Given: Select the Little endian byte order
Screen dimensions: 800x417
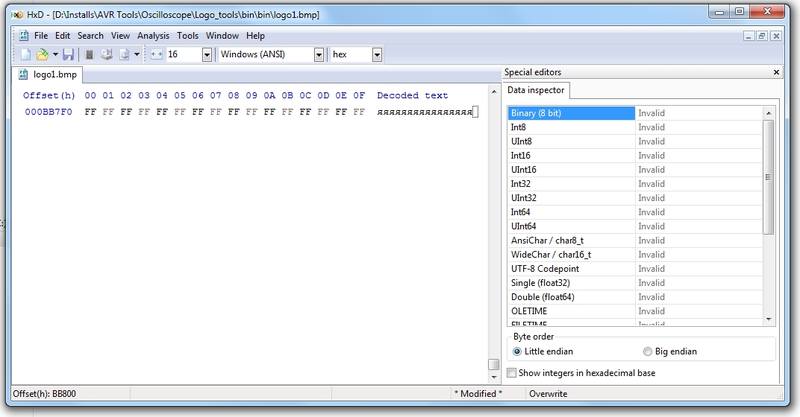Looking at the screenshot, I should click(x=517, y=351).
